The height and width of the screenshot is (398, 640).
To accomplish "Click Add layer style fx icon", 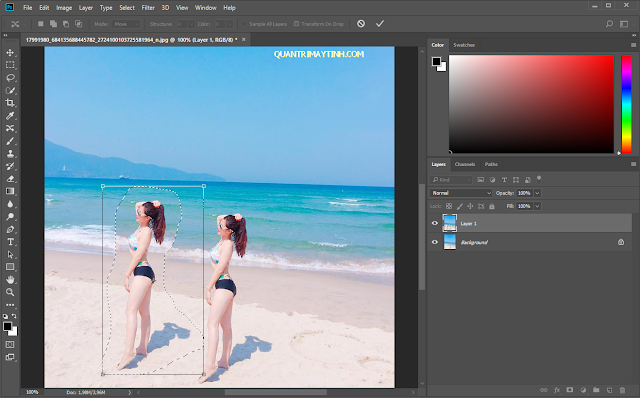I will click(557, 390).
